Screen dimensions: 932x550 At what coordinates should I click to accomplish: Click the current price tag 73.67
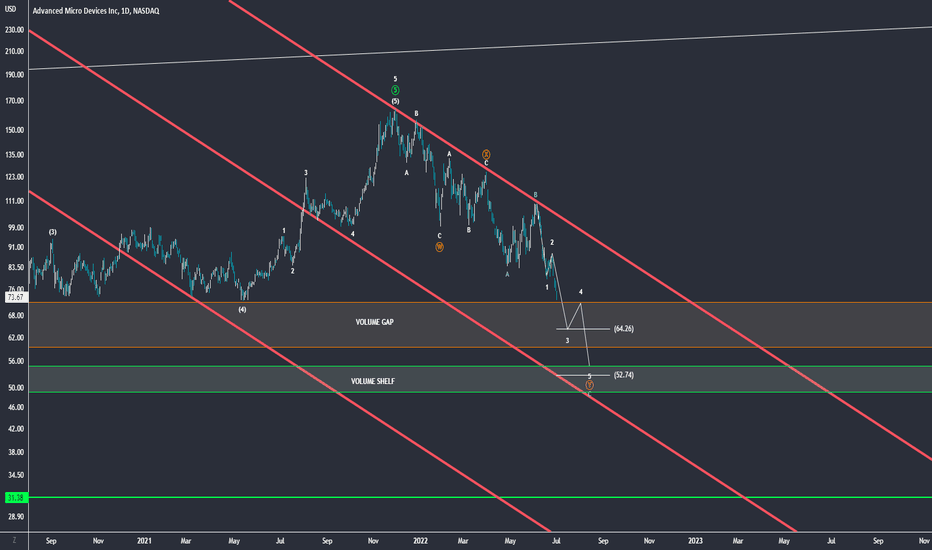[15, 297]
